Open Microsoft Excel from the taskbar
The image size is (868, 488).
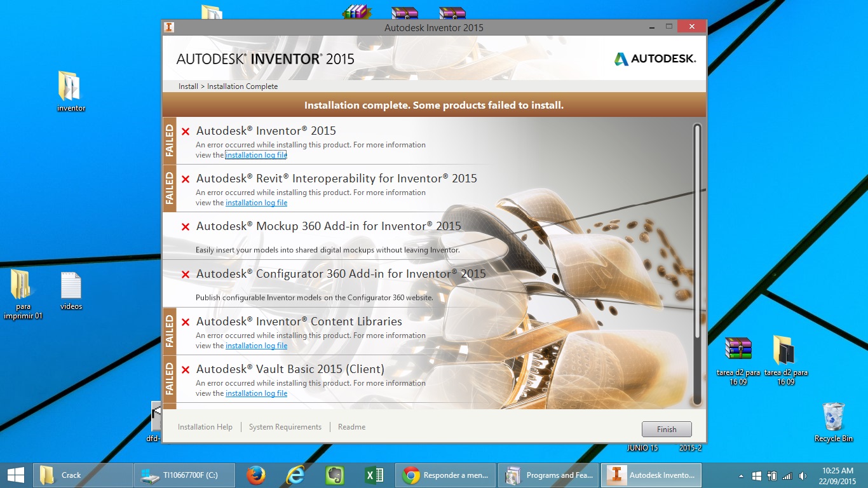click(x=374, y=475)
